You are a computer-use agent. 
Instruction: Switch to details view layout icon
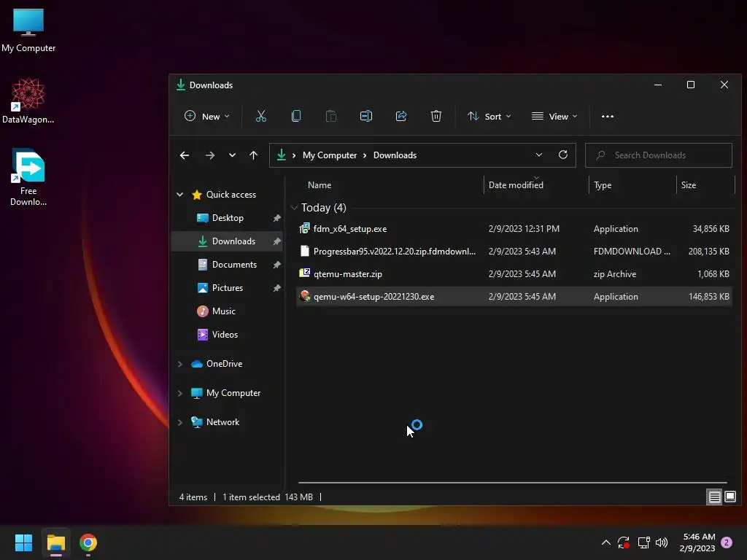pyautogui.click(x=715, y=497)
